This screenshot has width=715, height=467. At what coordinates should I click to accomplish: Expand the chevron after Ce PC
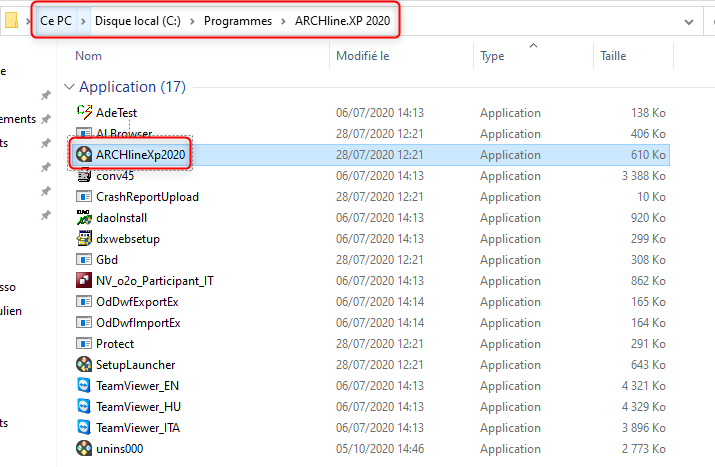pyautogui.click(x=83, y=21)
